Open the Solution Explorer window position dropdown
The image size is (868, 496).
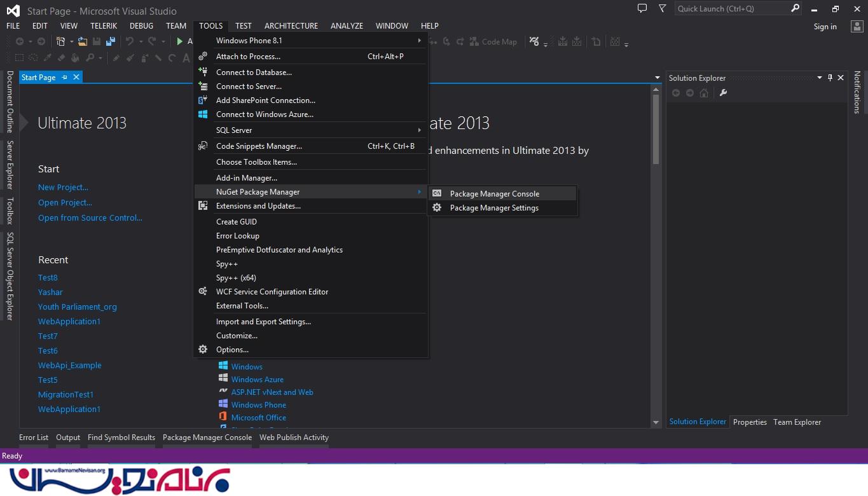(819, 78)
